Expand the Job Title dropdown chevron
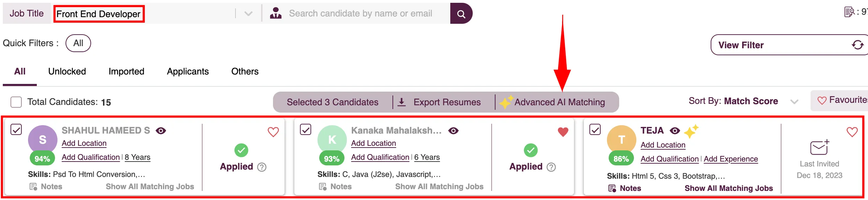 pyautogui.click(x=248, y=14)
